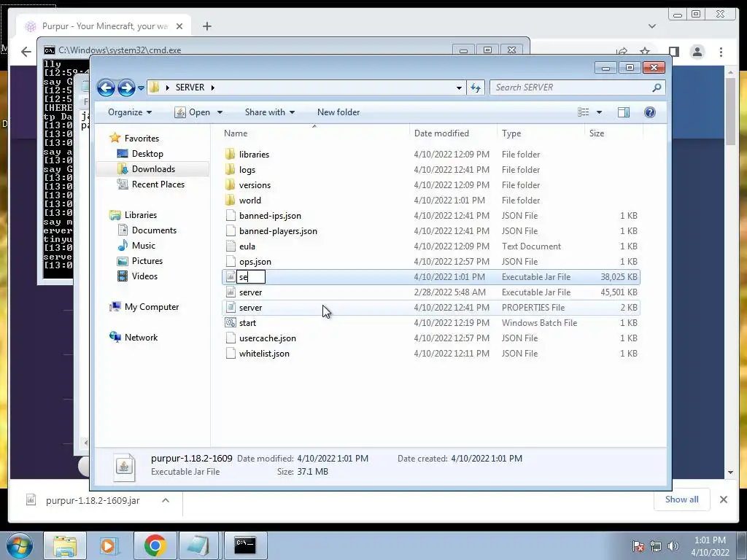
Task: Select server Executable Jar File icon
Action: pos(231,292)
